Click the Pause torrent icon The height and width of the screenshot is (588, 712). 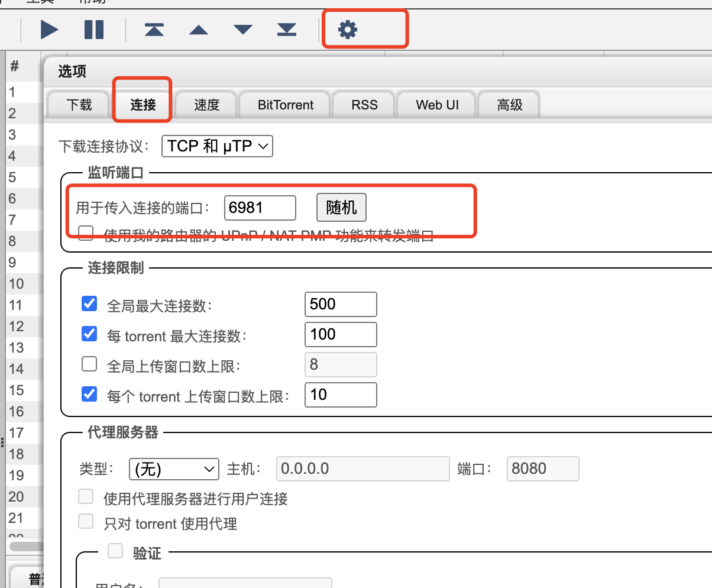pyautogui.click(x=94, y=29)
